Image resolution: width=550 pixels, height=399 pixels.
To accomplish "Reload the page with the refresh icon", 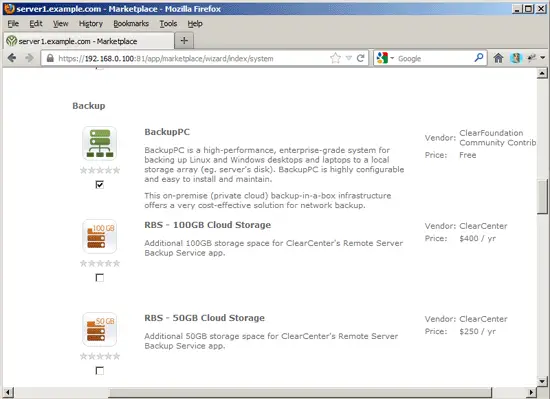I will point(360,58).
